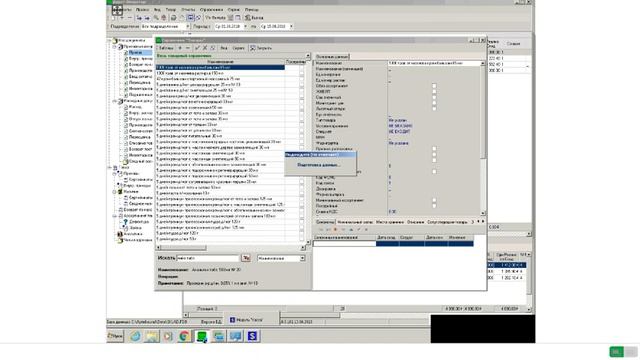Click the Вид button in dialog toolbar
Viewport: 640px width, 360px height.
tap(224, 48)
